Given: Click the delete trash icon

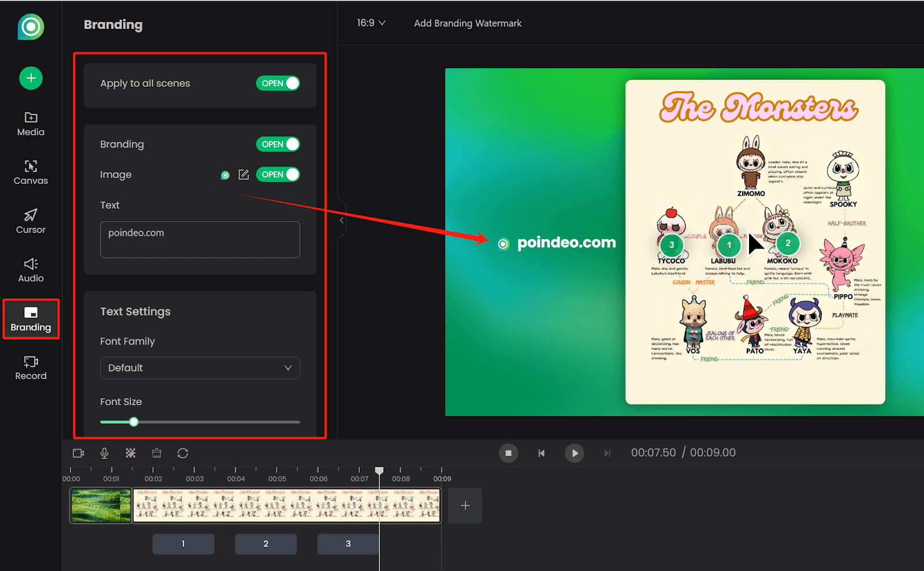Looking at the screenshot, I should [157, 453].
